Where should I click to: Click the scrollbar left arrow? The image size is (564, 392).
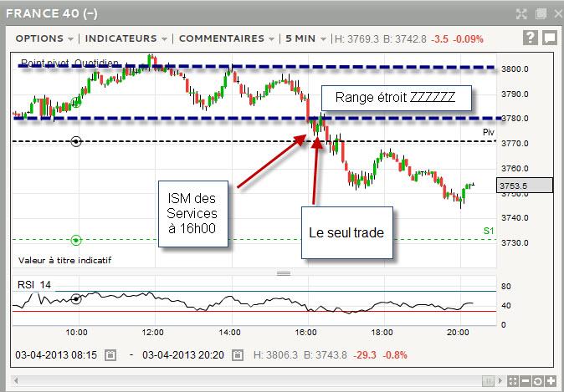[15, 381]
